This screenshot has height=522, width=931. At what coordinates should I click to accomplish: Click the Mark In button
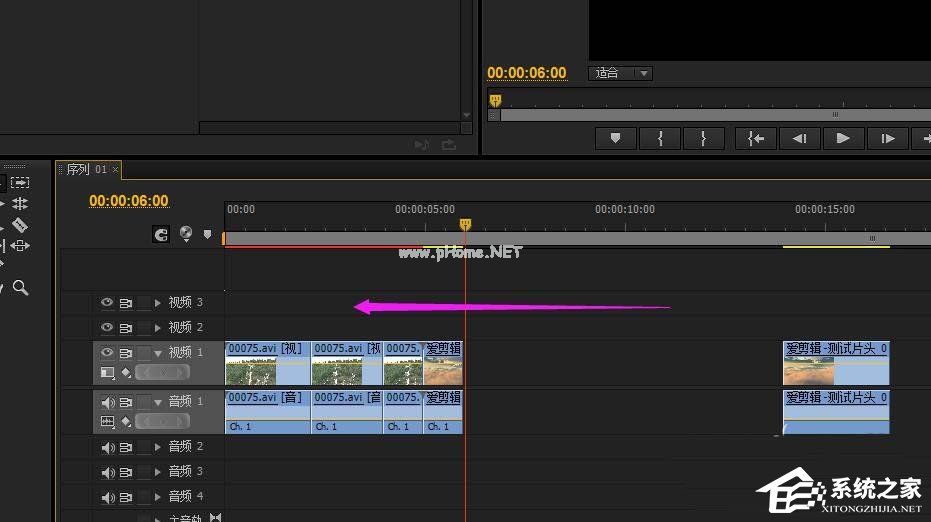[x=660, y=139]
